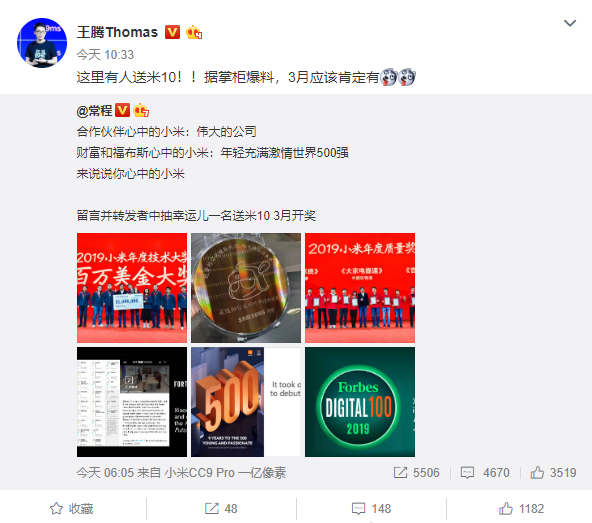
Task: Open the 小米CC9 Pro 一亿像素 source link
Action: 225,472
